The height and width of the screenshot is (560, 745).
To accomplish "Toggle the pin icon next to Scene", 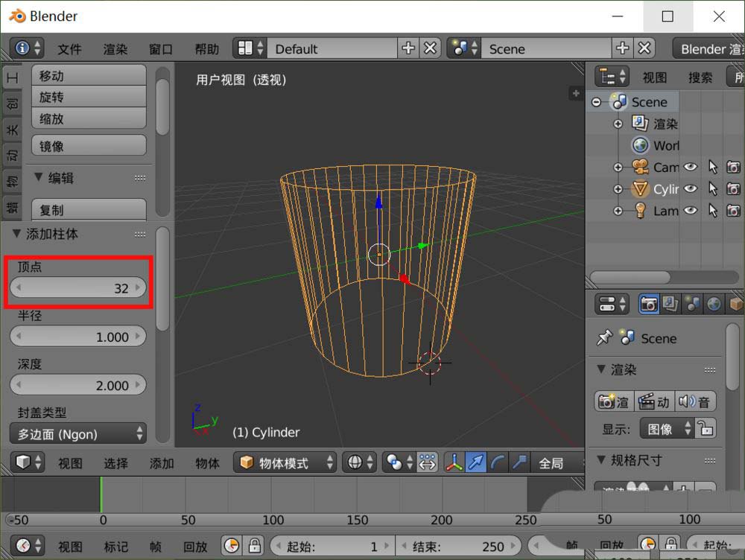I will pyautogui.click(x=604, y=338).
